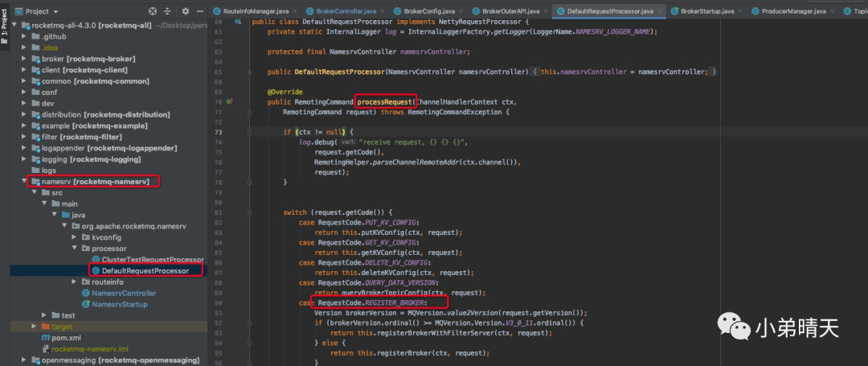Click class icon of NamesrvController
868x366 pixels.
(86, 293)
